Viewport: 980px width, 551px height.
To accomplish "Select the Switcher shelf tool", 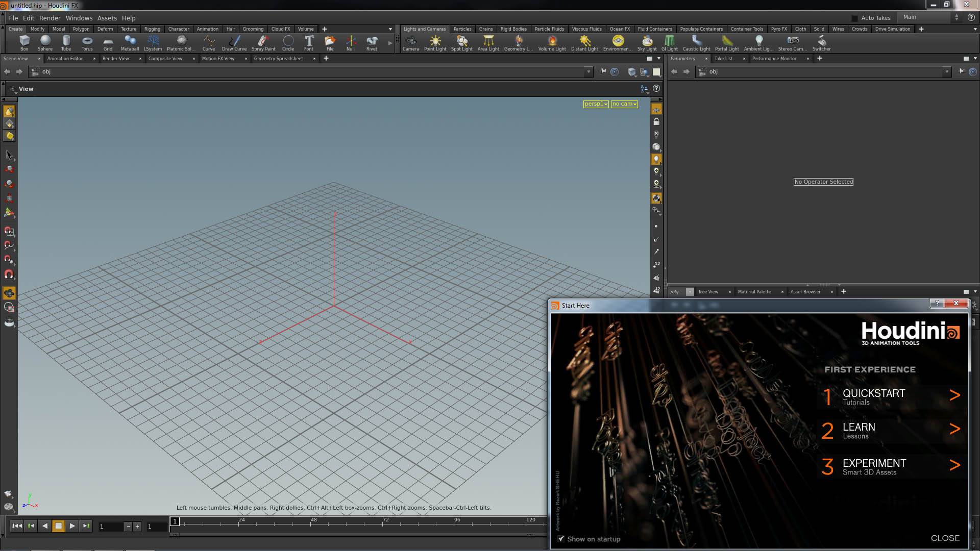I will click(821, 43).
